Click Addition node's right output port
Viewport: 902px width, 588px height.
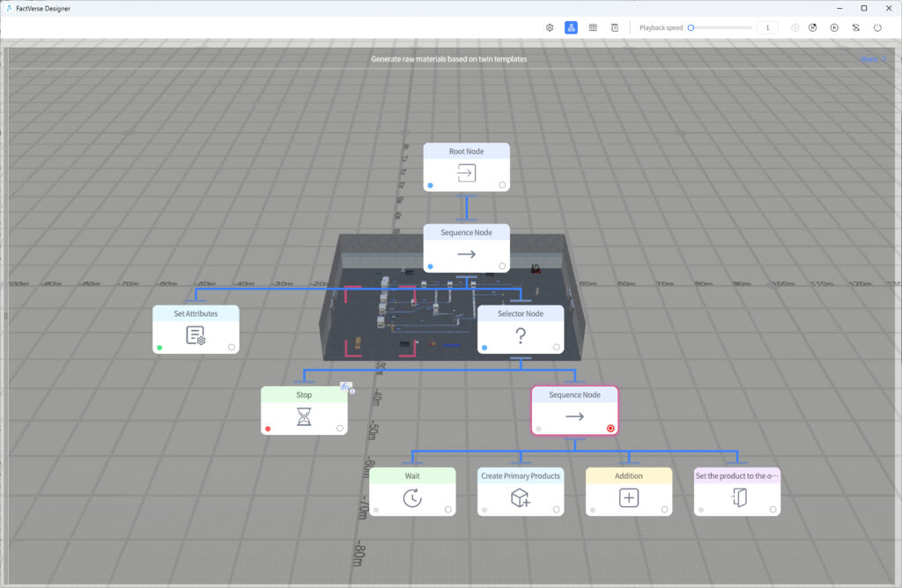[664, 510]
